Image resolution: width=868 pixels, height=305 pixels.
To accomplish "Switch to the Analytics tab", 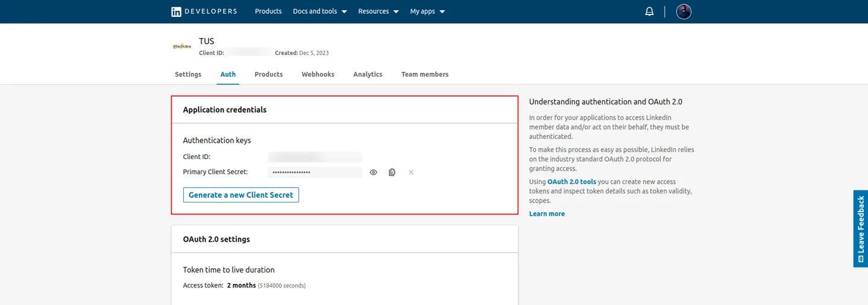I will pos(368,74).
